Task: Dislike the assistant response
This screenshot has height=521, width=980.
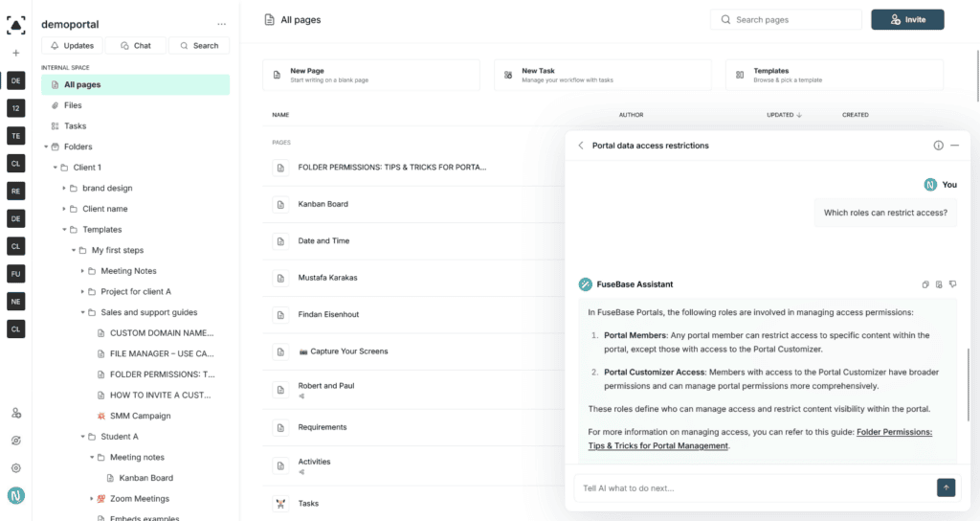Action: click(952, 283)
